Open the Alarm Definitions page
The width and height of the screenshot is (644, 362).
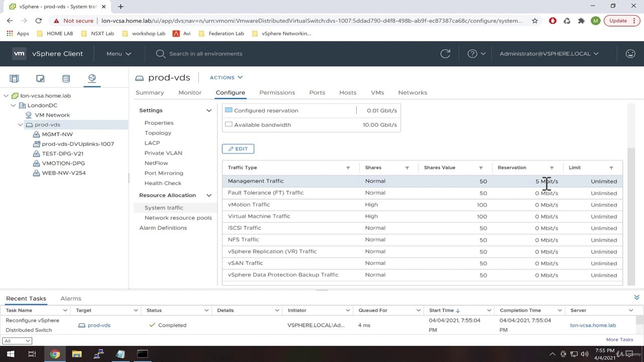point(163,228)
